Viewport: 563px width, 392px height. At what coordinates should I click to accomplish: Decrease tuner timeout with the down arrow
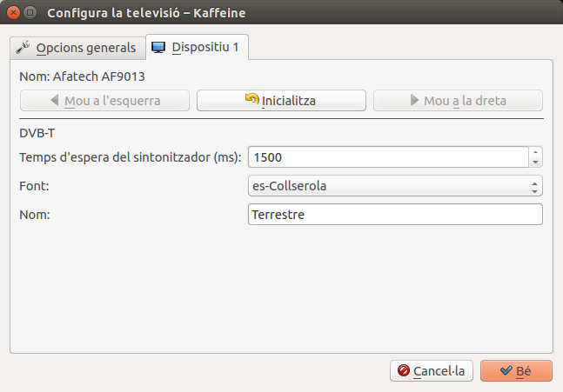[x=535, y=163]
